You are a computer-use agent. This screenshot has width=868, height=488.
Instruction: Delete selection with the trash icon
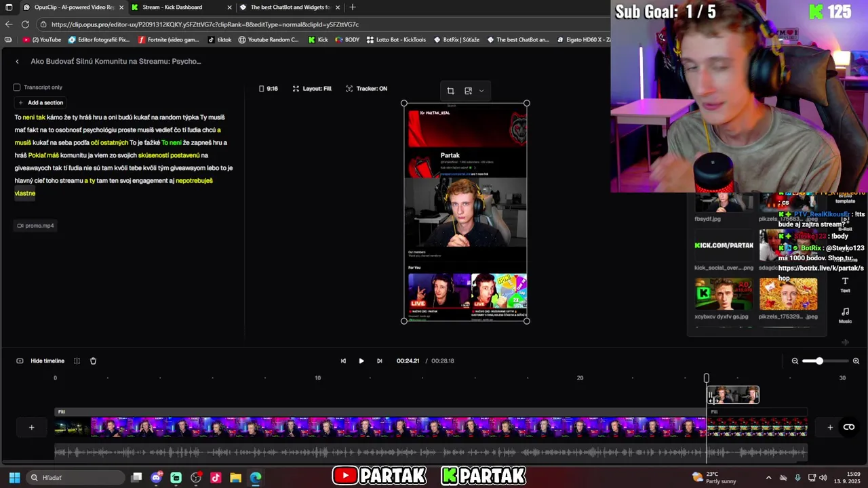coord(94,361)
